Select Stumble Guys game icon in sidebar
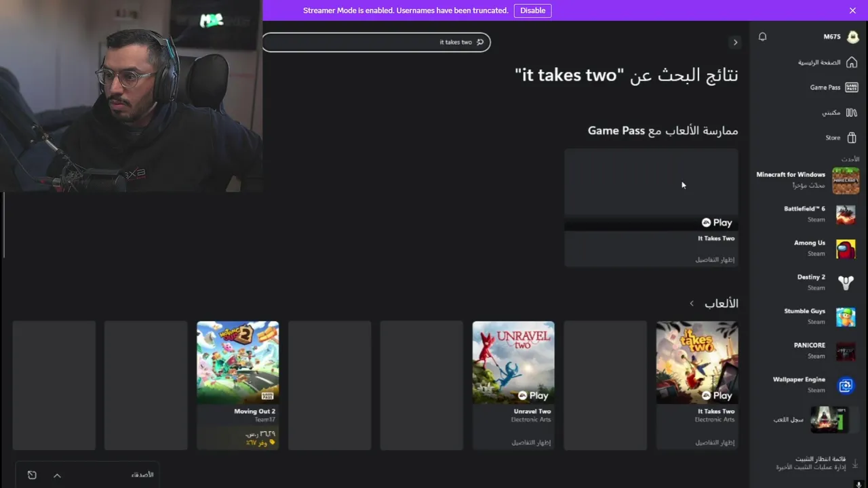 [846, 317]
